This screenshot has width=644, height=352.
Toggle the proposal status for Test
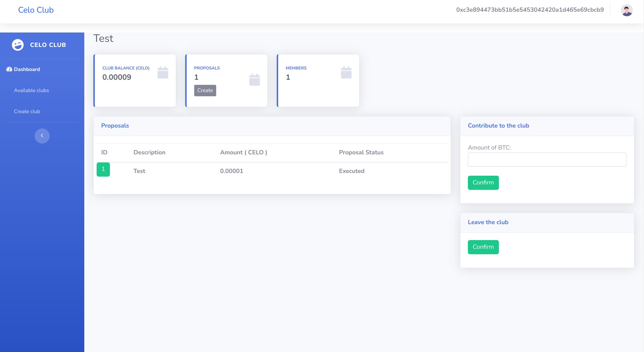click(x=351, y=170)
